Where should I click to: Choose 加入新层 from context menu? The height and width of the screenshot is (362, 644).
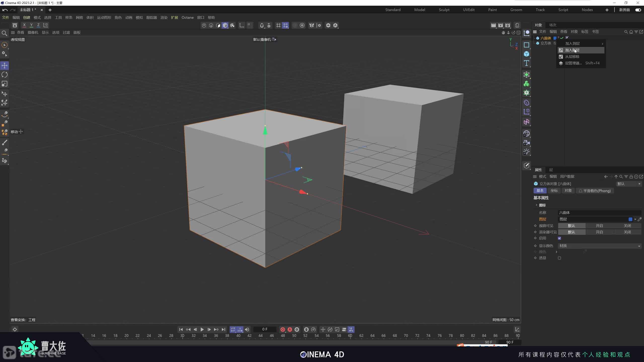[x=572, y=50]
